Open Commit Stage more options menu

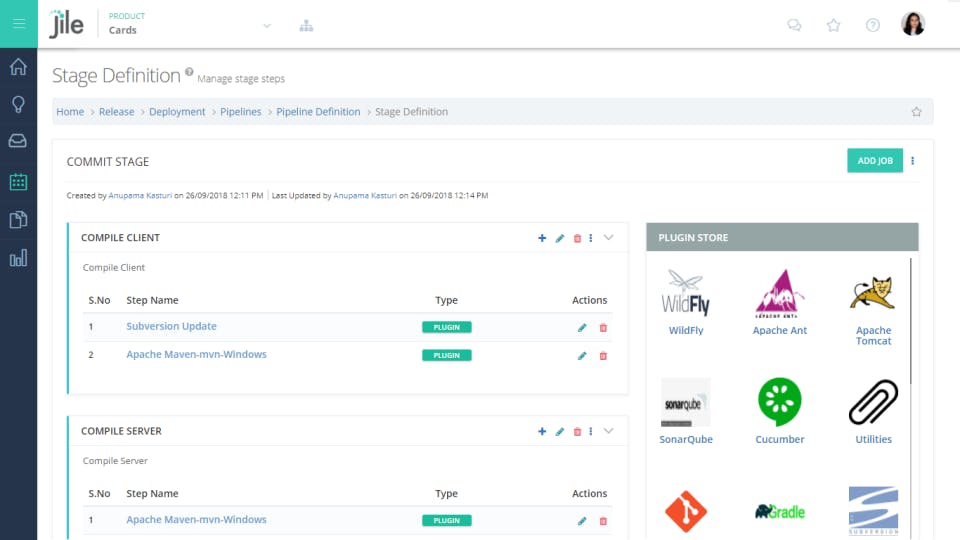coord(912,161)
